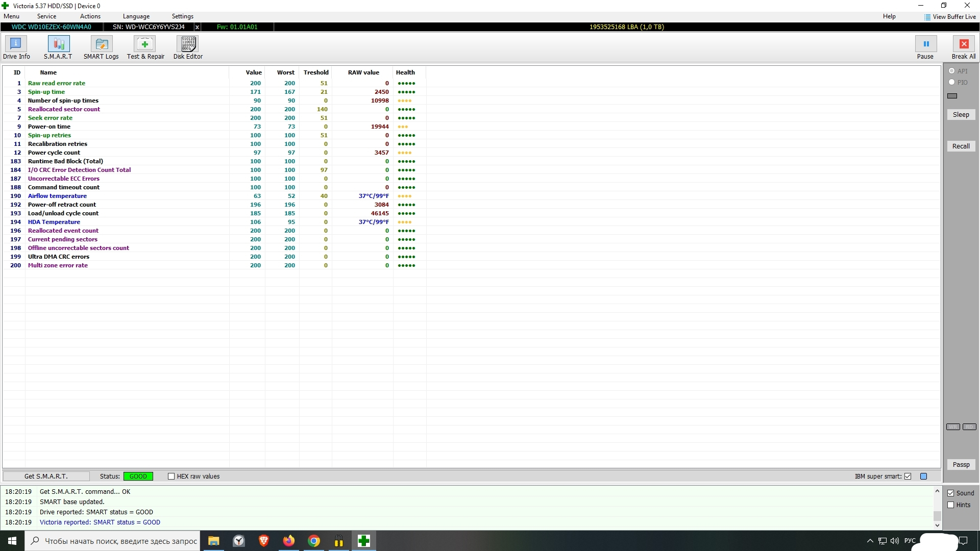
Task: Show hidden tray icons chevron
Action: pyautogui.click(x=870, y=541)
